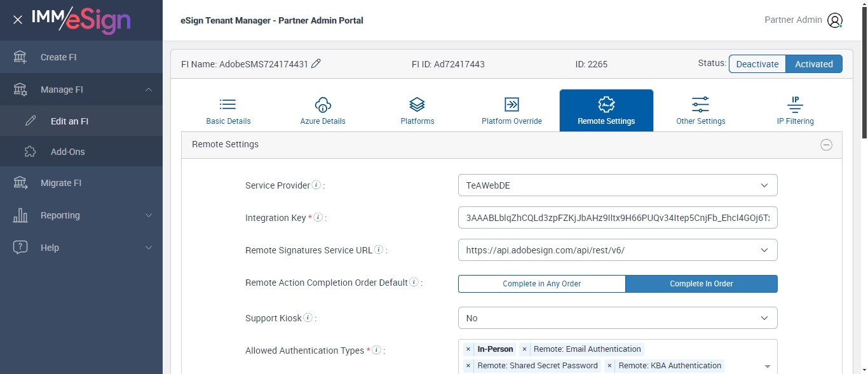Close the sidebar with the X icon
This screenshot has height=374, width=868.
point(18,20)
